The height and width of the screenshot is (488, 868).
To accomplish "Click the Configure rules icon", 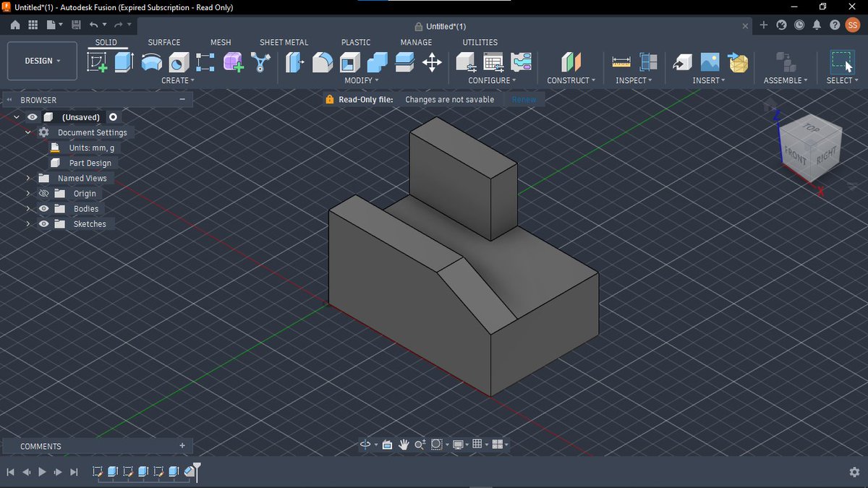I will [521, 62].
